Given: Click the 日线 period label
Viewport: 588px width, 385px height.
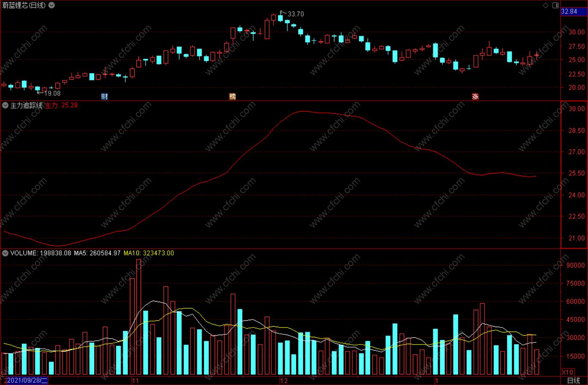Looking at the screenshot, I should click(574, 380).
